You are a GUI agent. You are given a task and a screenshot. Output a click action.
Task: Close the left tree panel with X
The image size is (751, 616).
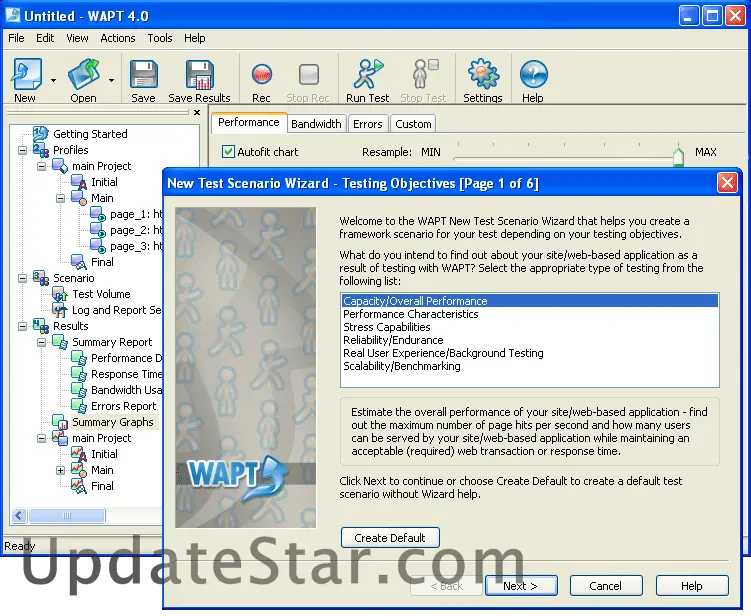(197, 113)
